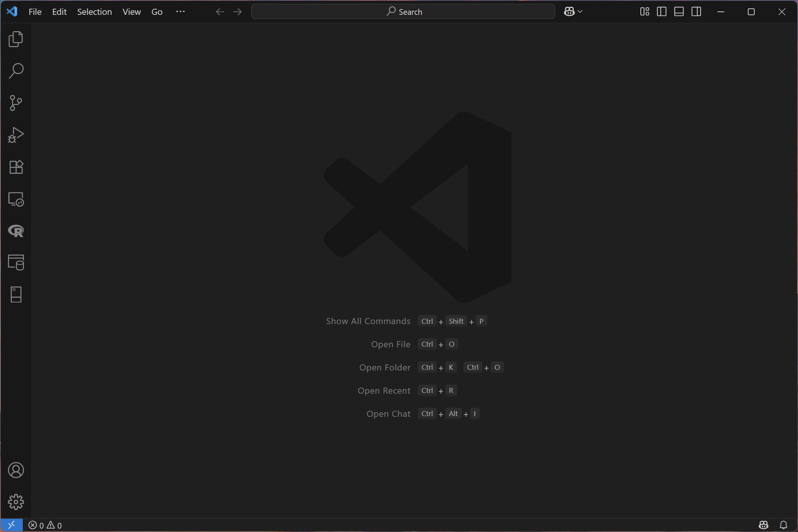
Task: Open the Extensions view
Action: [16, 167]
